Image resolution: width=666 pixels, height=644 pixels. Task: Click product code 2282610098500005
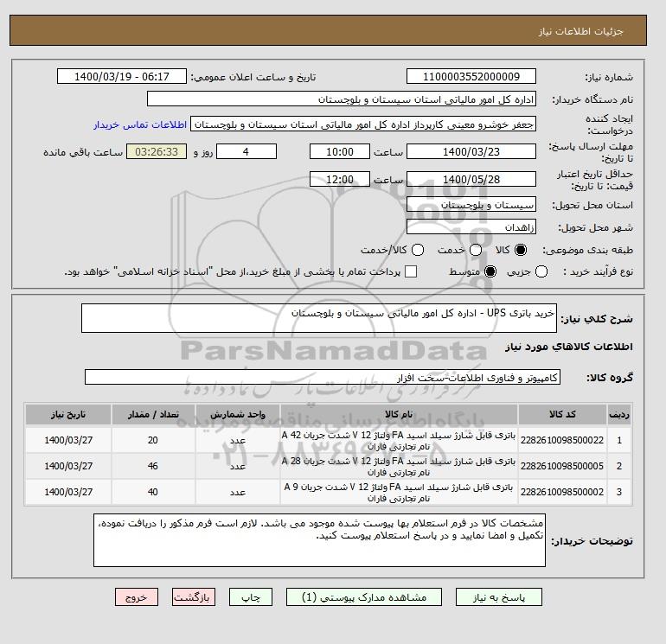coord(562,466)
